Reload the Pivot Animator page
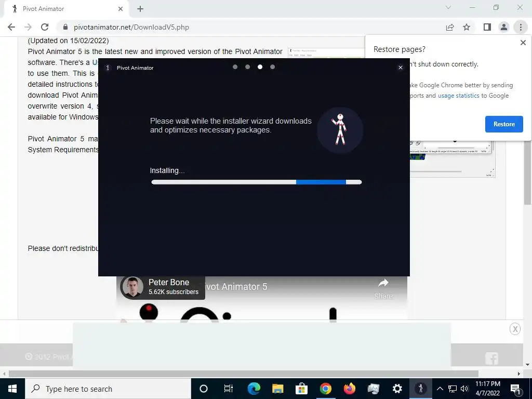This screenshot has width=532, height=399. click(x=45, y=27)
